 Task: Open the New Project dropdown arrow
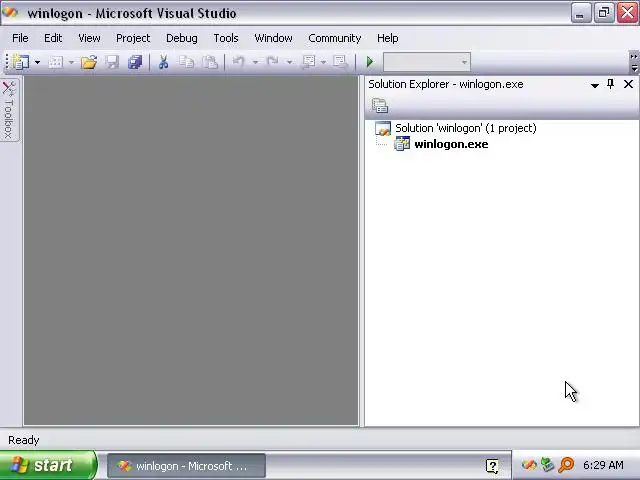pyautogui.click(x=37, y=62)
